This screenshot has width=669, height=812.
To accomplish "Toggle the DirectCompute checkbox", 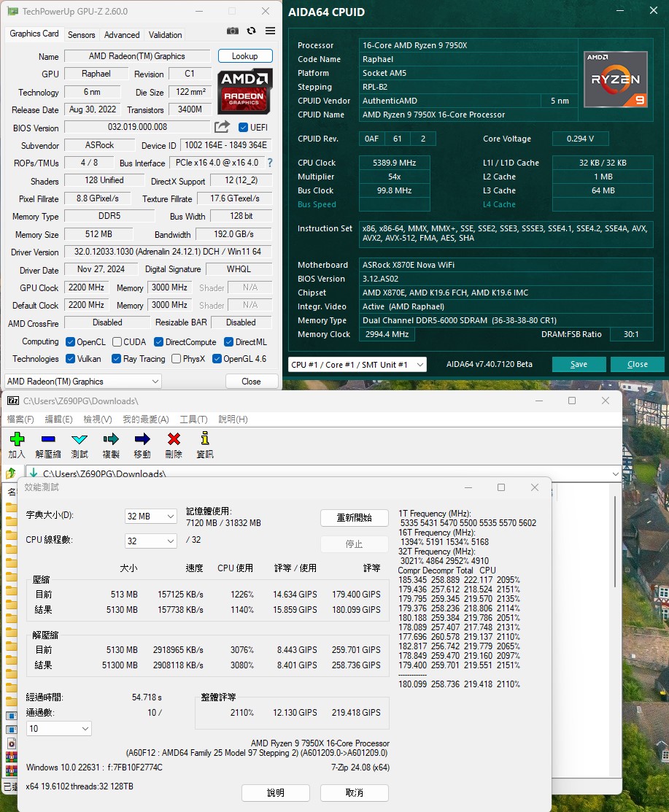I will [x=158, y=341].
